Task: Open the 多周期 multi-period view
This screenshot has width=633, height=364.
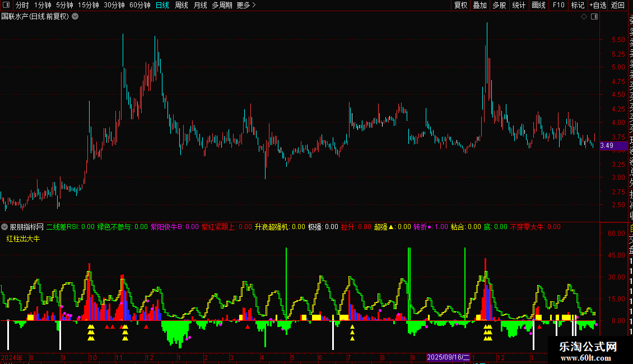Action: click(222, 5)
